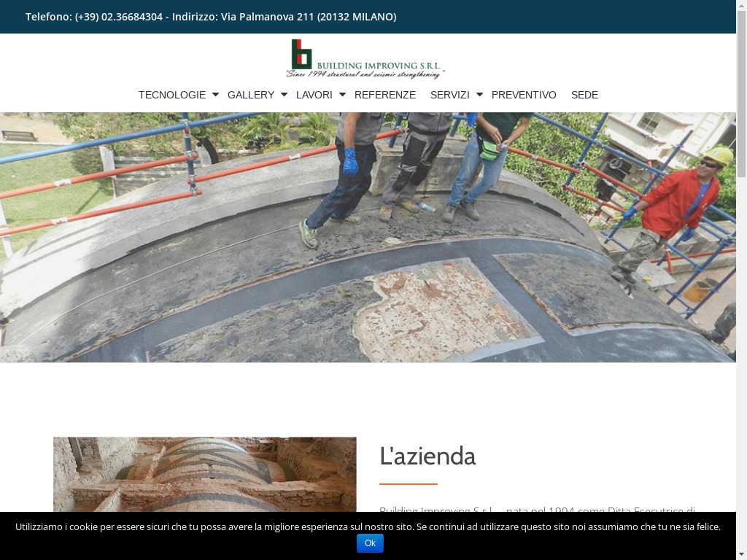Expand the LAVORI dropdown arrow
This screenshot has height=560, width=747.
coord(342,95)
